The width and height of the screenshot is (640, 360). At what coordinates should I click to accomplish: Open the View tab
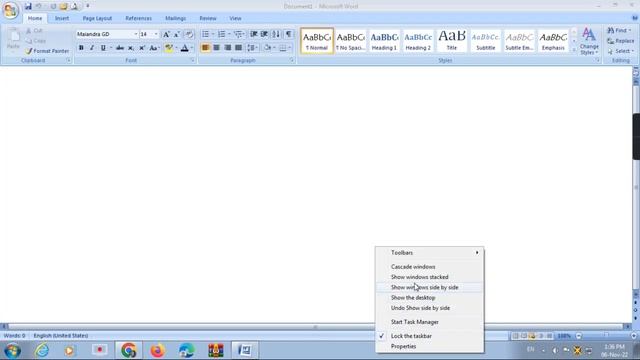[x=235, y=18]
